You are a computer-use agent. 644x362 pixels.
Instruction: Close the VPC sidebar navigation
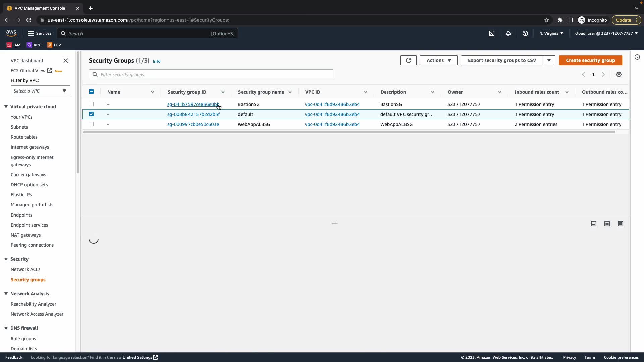click(x=66, y=61)
